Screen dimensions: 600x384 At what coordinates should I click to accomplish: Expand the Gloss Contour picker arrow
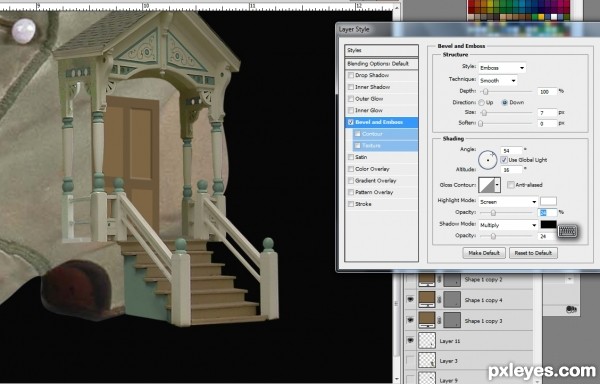click(497, 185)
